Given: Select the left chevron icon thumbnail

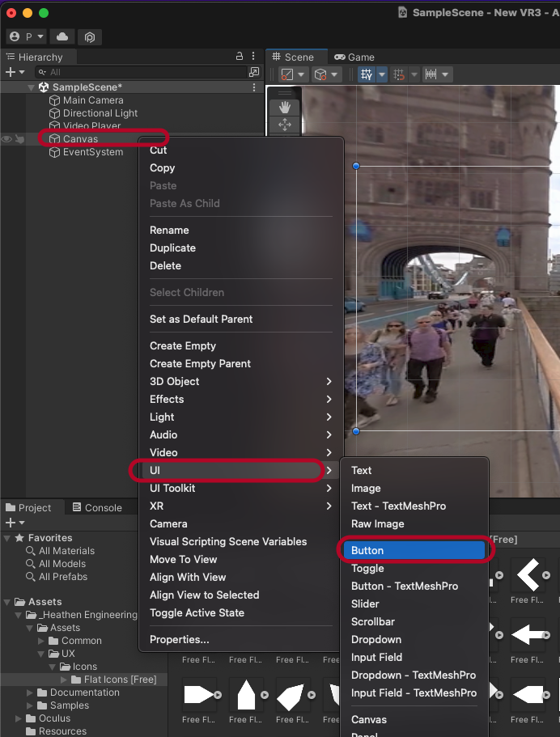Looking at the screenshot, I should pos(528,575).
